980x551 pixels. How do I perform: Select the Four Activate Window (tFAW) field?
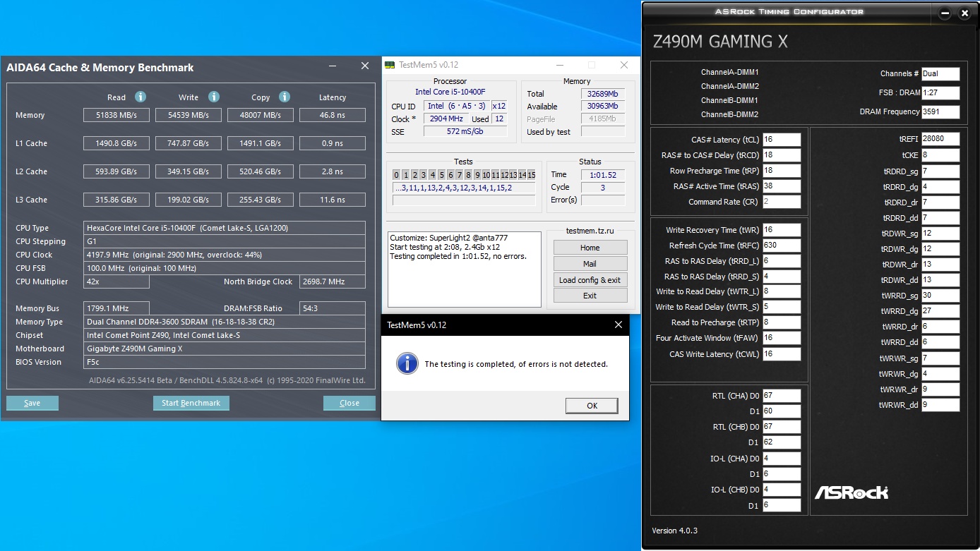coord(782,338)
